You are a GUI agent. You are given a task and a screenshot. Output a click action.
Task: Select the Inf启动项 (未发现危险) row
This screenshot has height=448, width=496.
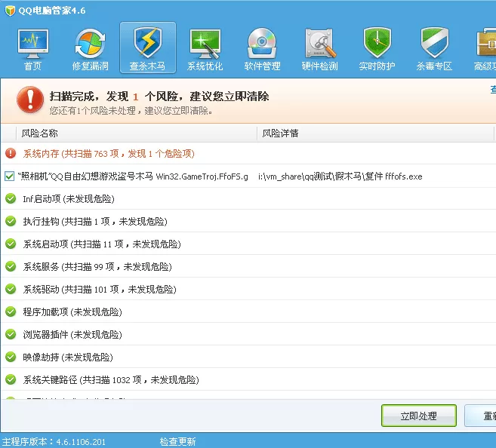pyautogui.click(x=248, y=198)
